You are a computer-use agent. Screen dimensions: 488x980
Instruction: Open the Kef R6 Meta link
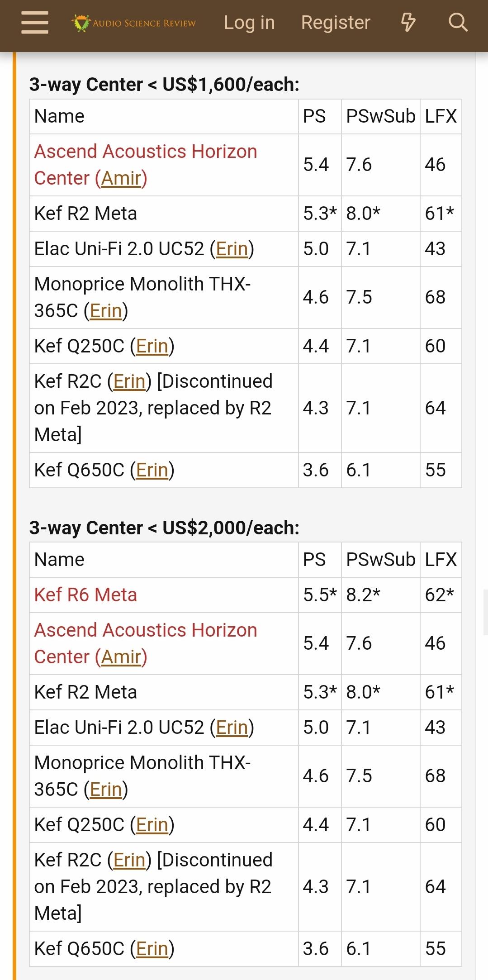coord(85,595)
